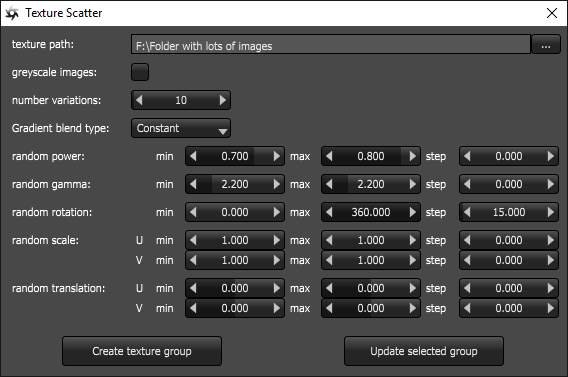Decrease random translation U min value
The height and width of the screenshot is (377, 568).
(193, 288)
